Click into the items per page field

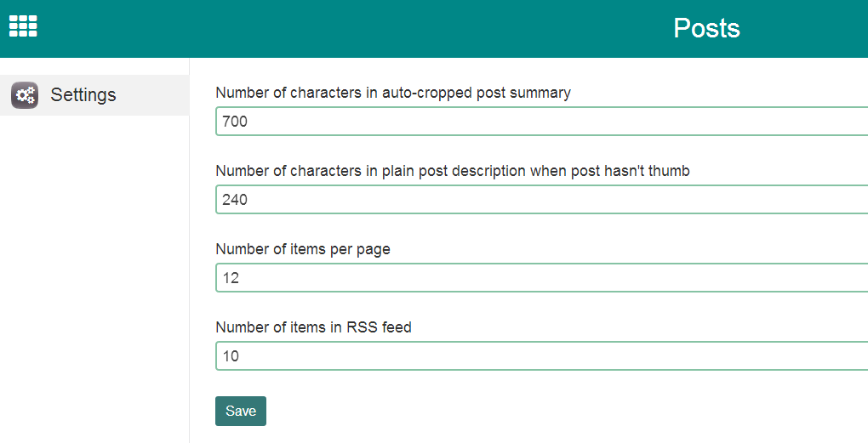(x=541, y=278)
